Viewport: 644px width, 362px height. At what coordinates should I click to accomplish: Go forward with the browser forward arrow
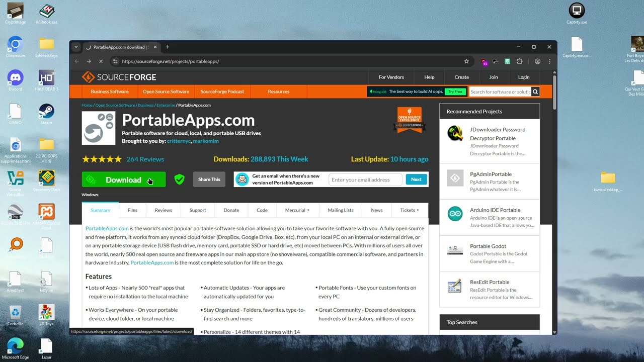tap(89, 61)
